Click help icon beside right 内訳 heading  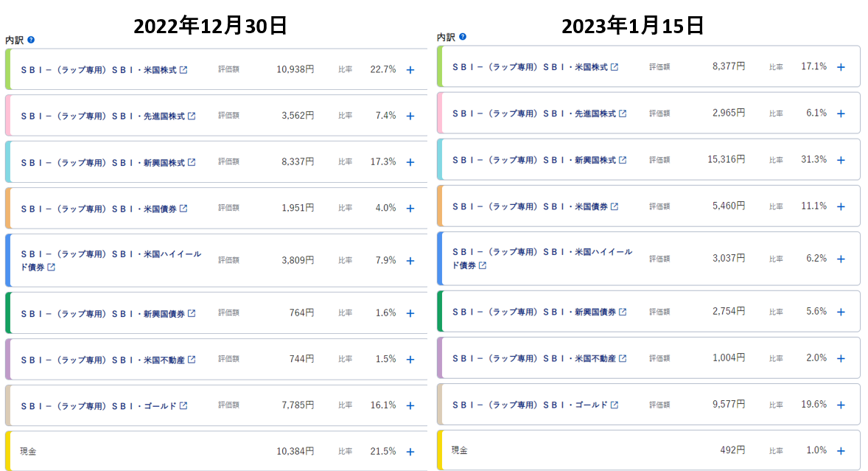pyautogui.click(x=463, y=37)
